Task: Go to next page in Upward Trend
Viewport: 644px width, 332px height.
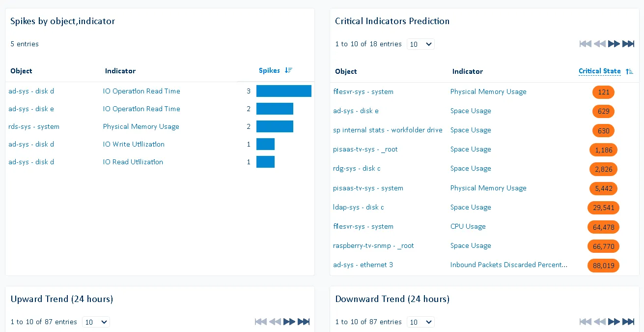Action: click(289, 322)
